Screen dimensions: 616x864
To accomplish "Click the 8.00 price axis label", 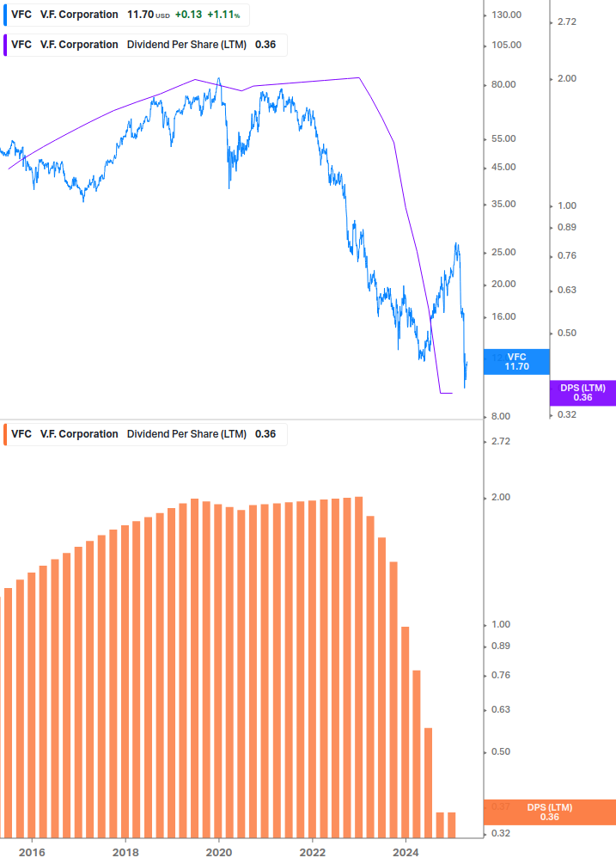I will (x=501, y=417).
